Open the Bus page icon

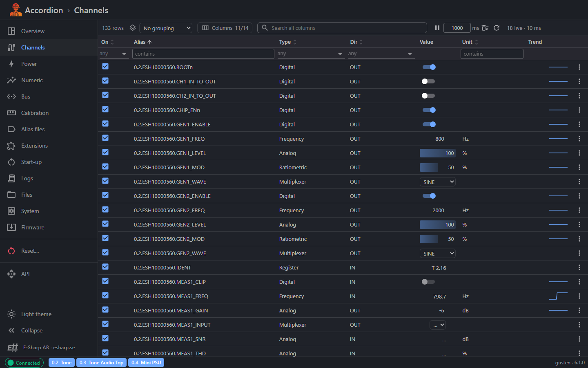(11, 96)
